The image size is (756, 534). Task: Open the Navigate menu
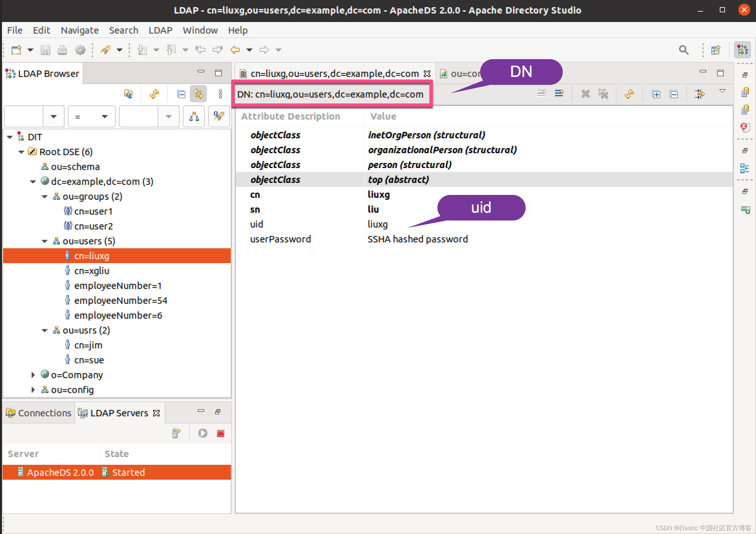tap(79, 30)
